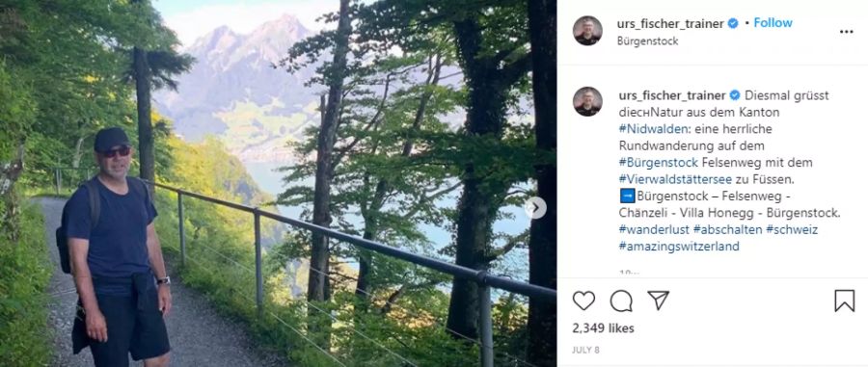Open urs_fischer_trainer username in post header

click(x=670, y=24)
